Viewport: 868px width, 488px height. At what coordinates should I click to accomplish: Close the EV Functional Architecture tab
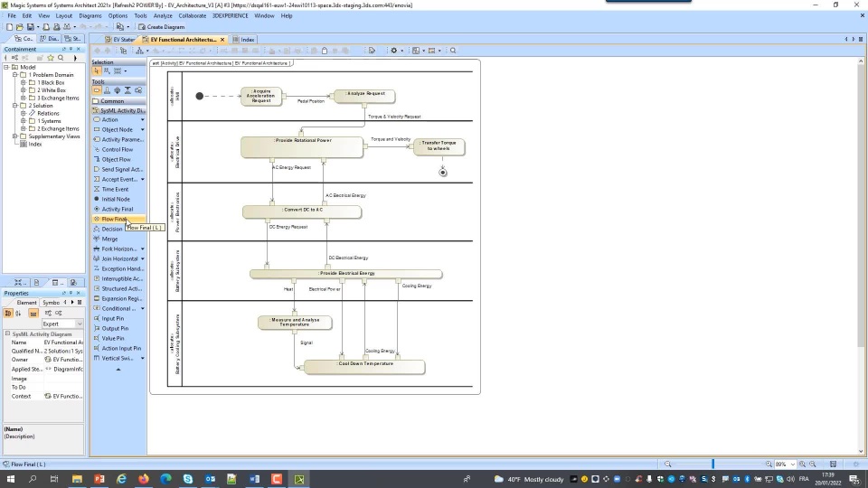click(x=222, y=40)
